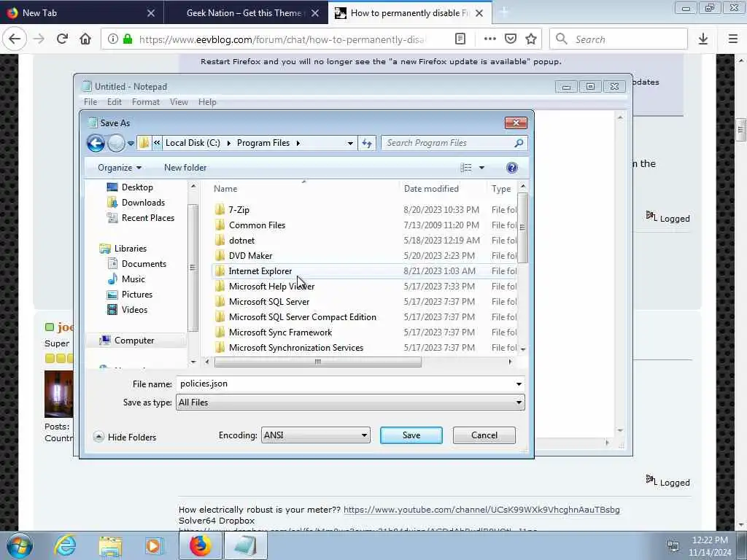Image resolution: width=747 pixels, height=560 pixels.
Task: Horizontal scrollbar of file list
Action: click(x=318, y=362)
